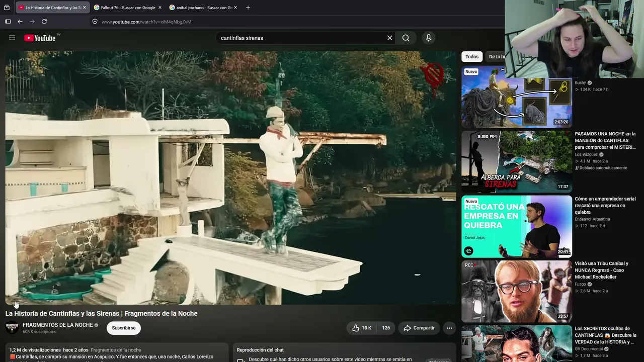Screen dimensions: 644x362
Task: Open 'Los SECRETOS ocultos de CANTINFLAS' title
Action: pos(606,335)
